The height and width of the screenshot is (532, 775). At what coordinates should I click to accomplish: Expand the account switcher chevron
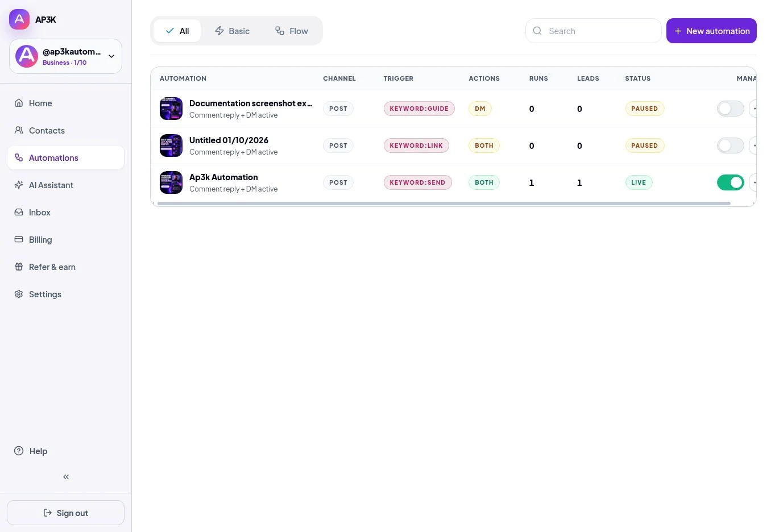[x=111, y=56]
